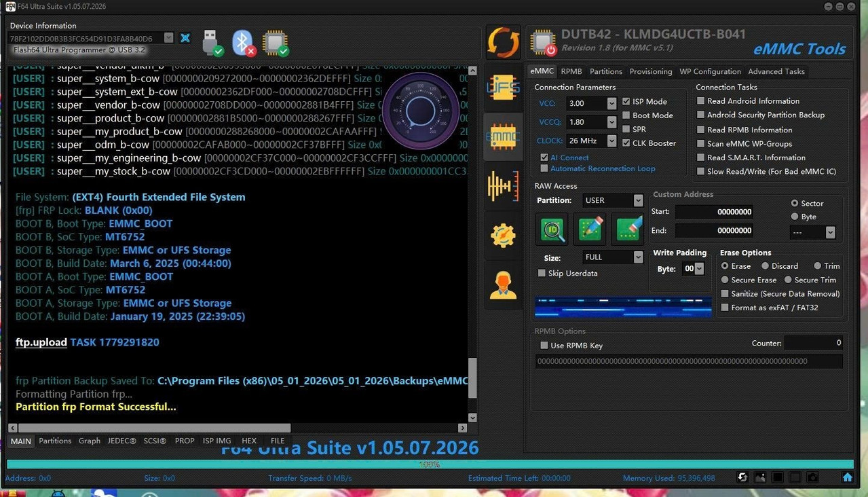Click the blue disconnect icon beside device ID
The height and width of the screenshot is (497, 868).
185,38
